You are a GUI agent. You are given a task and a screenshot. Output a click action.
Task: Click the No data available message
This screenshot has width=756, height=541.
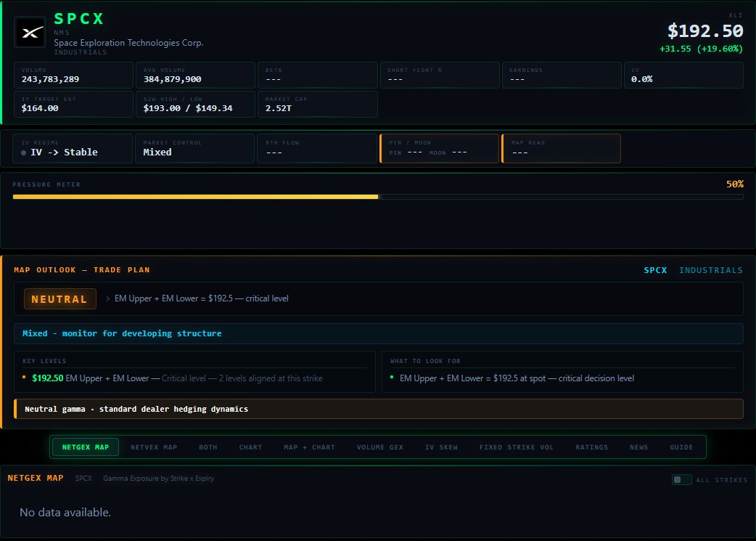pos(65,513)
